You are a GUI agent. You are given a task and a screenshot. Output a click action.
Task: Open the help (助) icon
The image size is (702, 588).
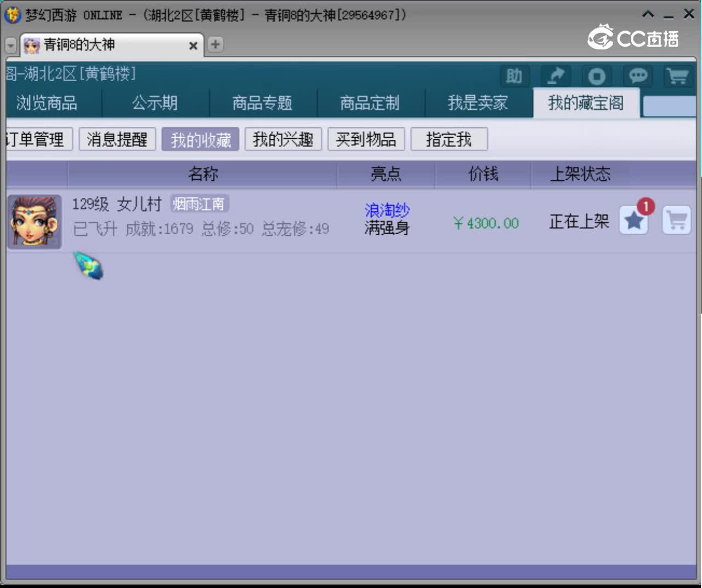pos(514,76)
